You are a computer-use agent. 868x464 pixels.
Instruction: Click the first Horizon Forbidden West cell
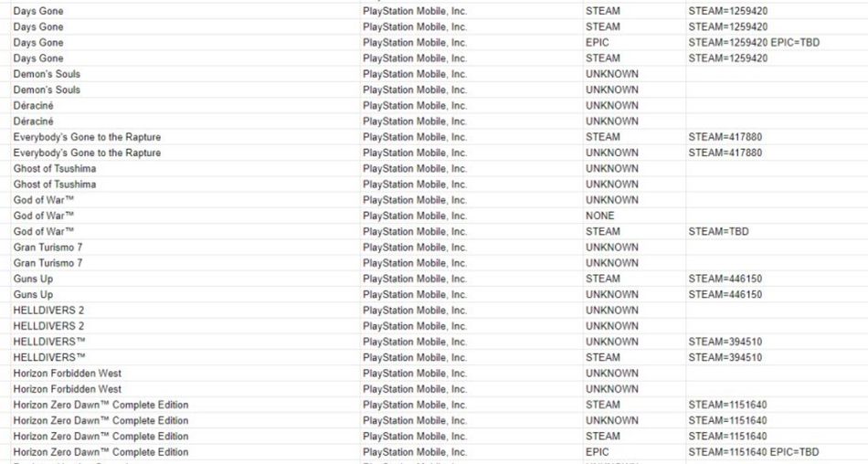coord(185,374)
